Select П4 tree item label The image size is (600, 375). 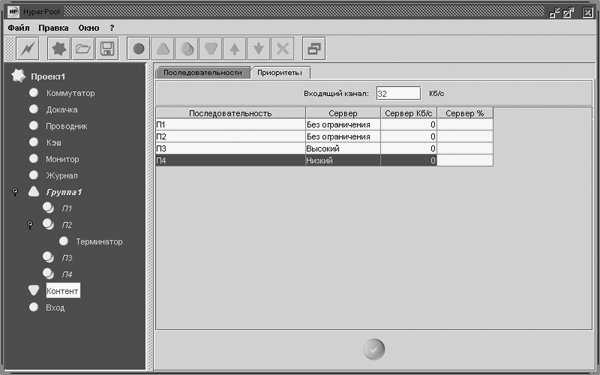coord(67,274)
